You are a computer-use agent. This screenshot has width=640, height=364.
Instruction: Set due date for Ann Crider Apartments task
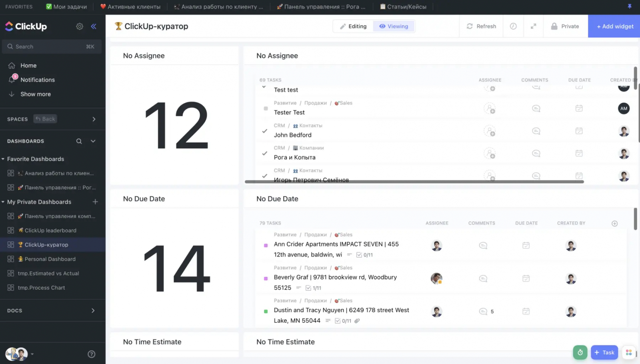tap(526, 245)
